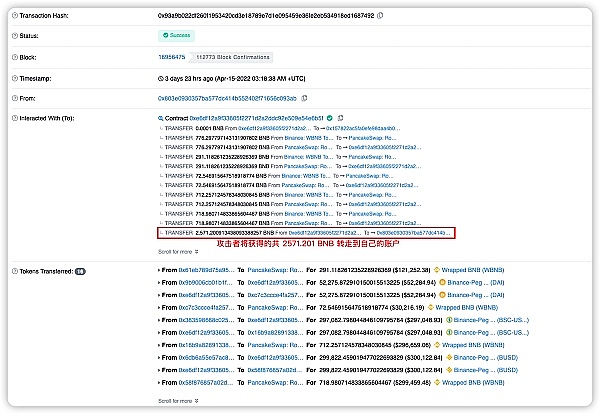Click Scroll for more under Tokens Transferred list

(178, 401)
